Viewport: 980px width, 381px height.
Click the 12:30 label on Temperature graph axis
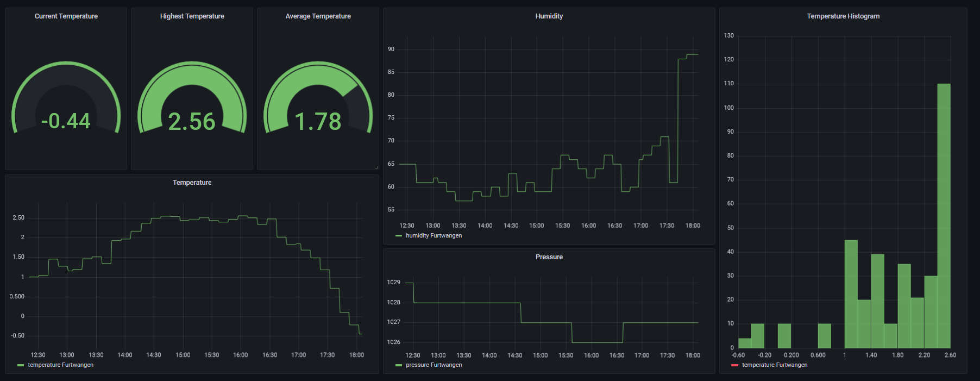pos(38,355)
